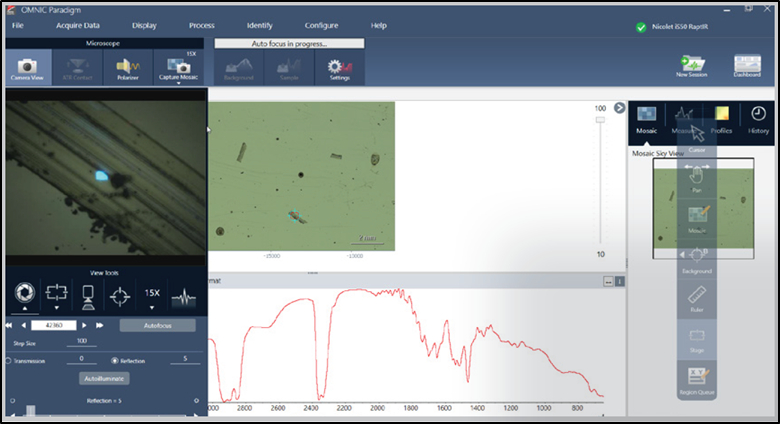
Task: Select the Transmission radio button
Action: 8,361
